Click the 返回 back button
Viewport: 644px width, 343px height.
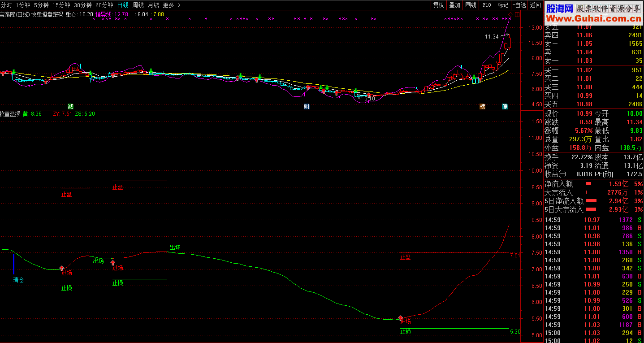pos(535,5)
